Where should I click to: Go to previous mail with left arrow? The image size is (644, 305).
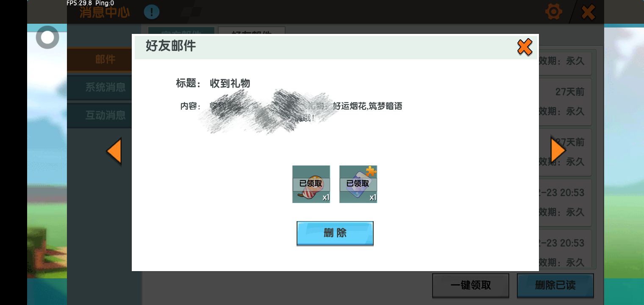[x=114, y=151]
